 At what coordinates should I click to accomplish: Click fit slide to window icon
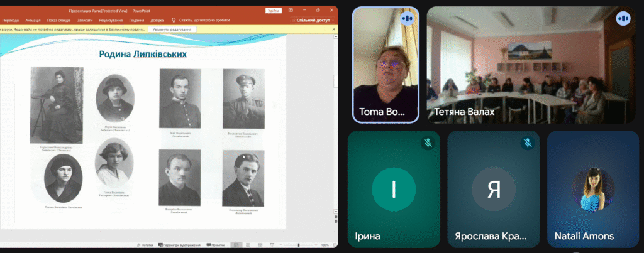(x=334, y=245)
